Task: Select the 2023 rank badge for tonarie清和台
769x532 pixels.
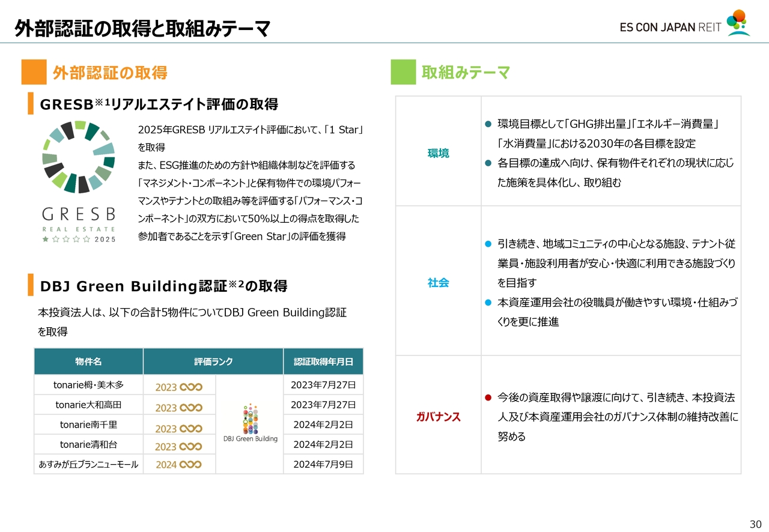Action: click(178, 447)
